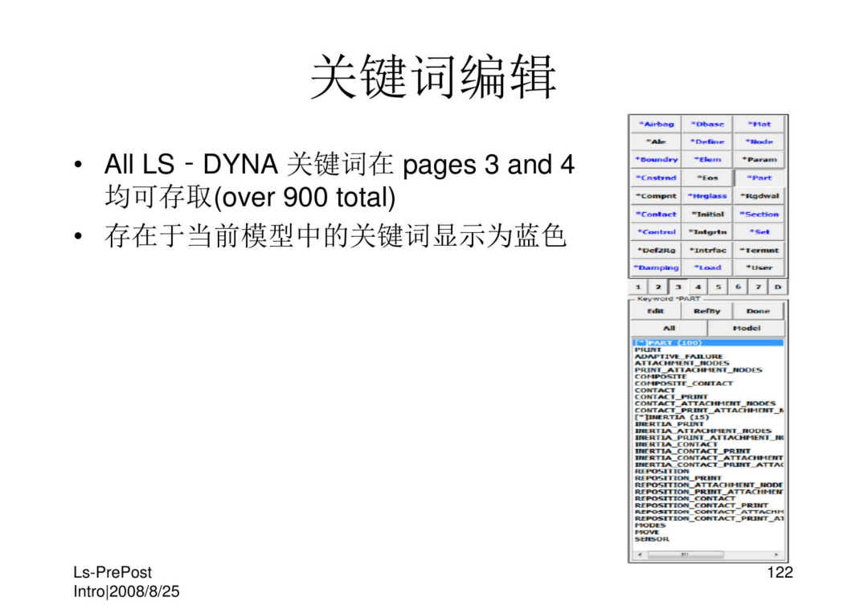
Task: Open the *Def2Rg keyword group
Action: [656, 250]
